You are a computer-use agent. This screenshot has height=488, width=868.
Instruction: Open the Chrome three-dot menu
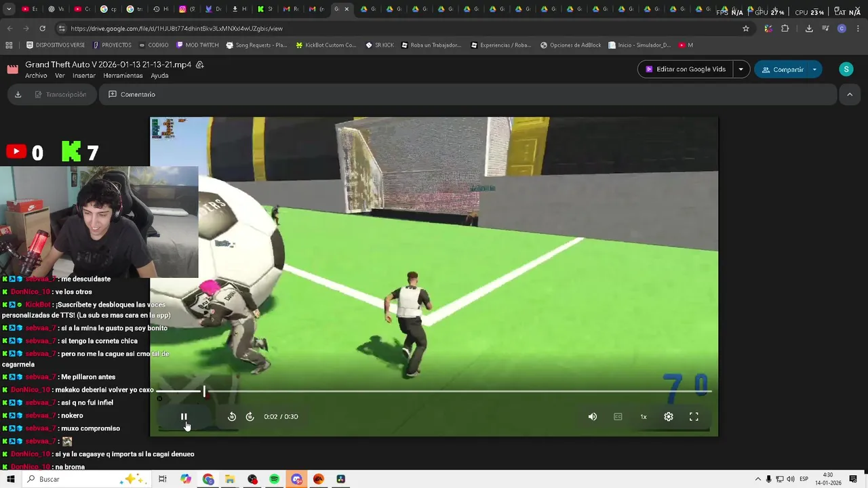point(858,28)
